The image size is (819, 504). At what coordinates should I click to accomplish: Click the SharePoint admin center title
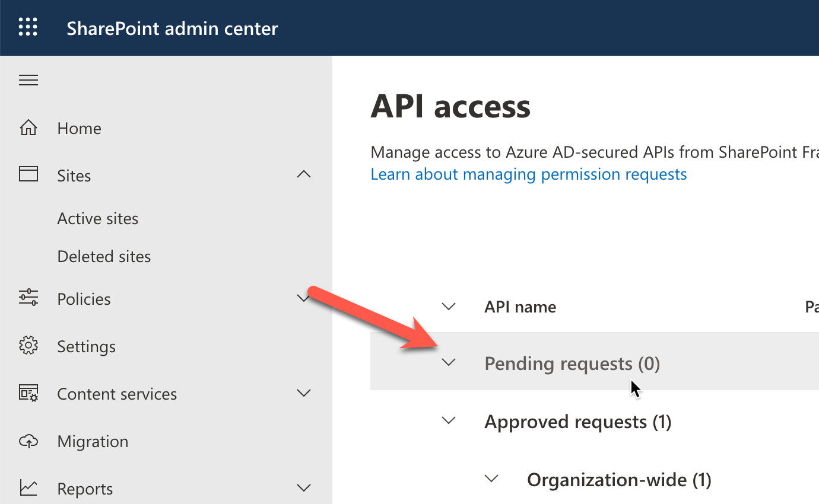[172, 27]
